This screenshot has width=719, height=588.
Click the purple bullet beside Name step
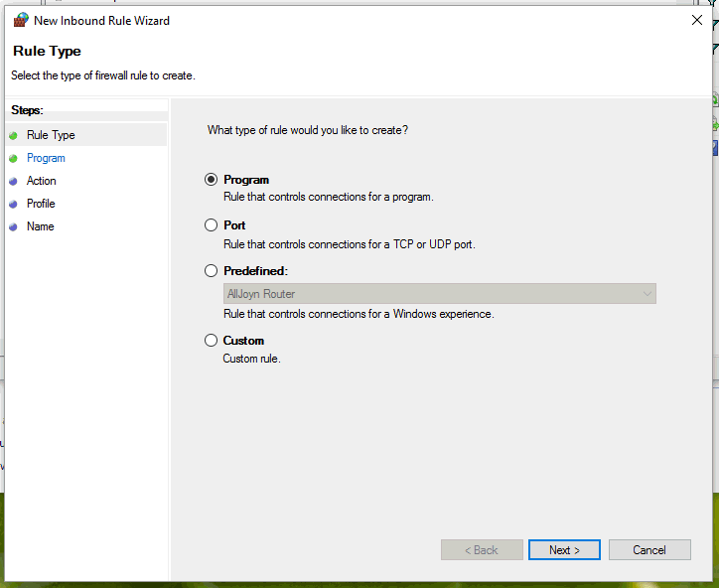point(13,226)
